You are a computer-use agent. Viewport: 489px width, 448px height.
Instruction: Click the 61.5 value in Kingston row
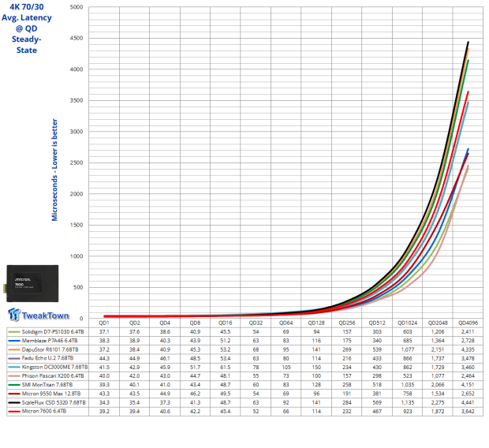pyautogui.click(x=225, y=368)
